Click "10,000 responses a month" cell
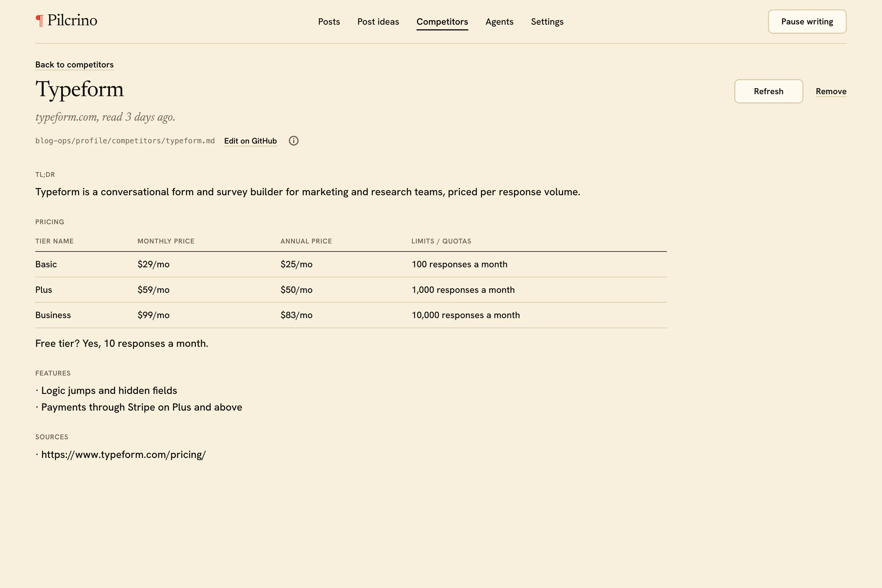 coord(466,315)
